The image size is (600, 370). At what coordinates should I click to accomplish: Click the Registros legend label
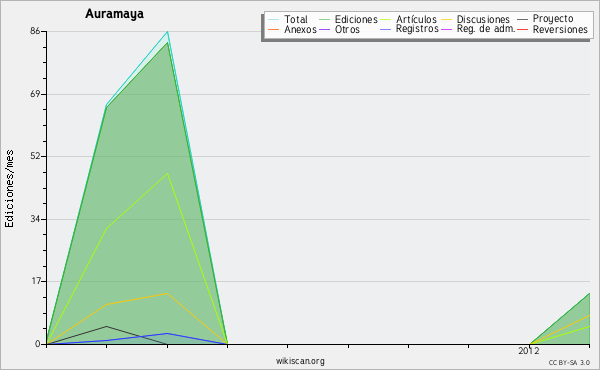pyautogui.click(x=417, y=29)
